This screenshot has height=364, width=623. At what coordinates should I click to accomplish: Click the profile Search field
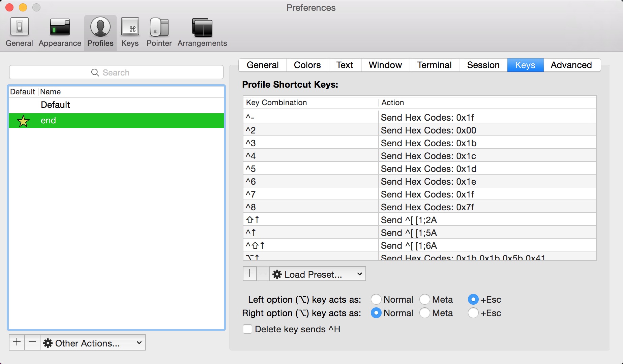pos(116,72)
